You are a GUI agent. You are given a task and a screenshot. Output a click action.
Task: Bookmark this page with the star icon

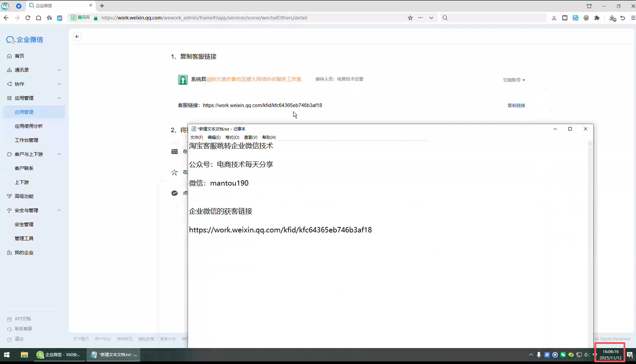(x=410, y=18)
